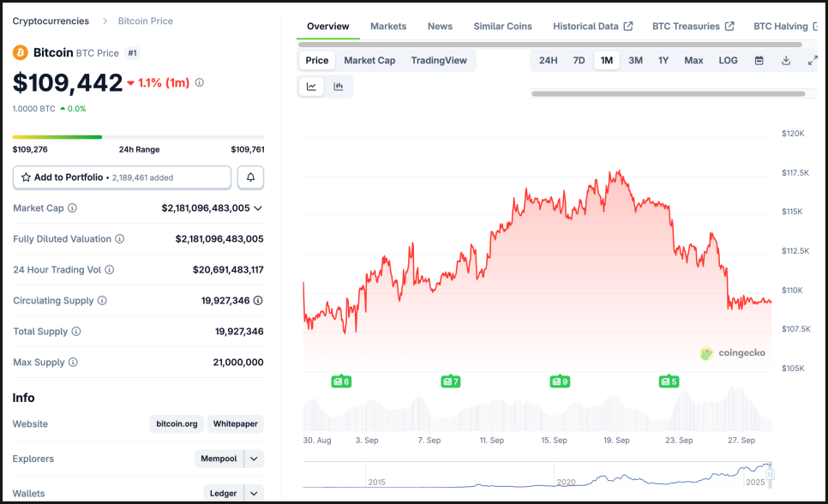This screenshot has width=828, height=504.
Task: Click the Total Supply 19,927,346 value
Action: pos(239,331)
